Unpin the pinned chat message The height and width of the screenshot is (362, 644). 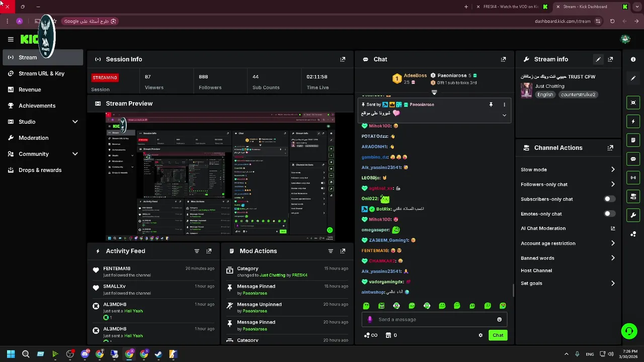(x=491, y=105)
